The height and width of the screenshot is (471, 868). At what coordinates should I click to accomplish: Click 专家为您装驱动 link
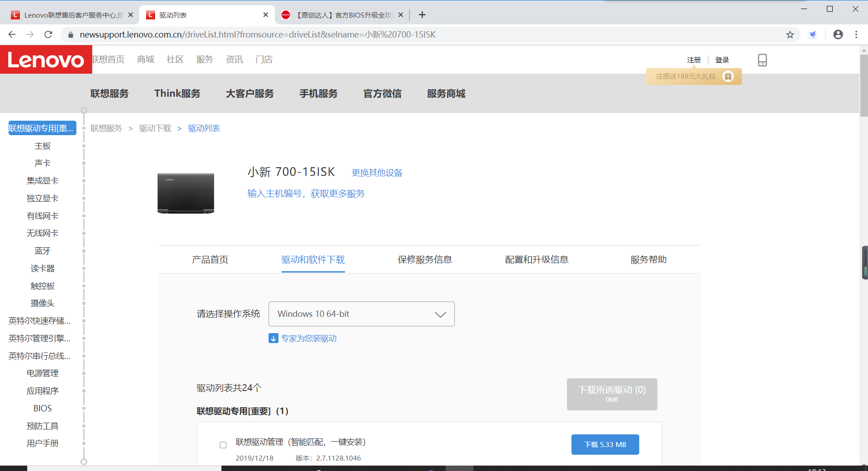pyautogui.click(x=309, y=339)
